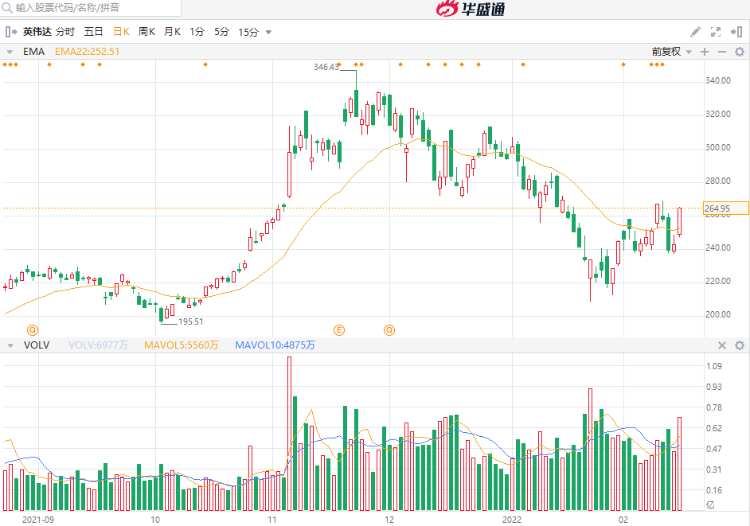
Task: Open EMA indicator settings gear
Action: 739,51
